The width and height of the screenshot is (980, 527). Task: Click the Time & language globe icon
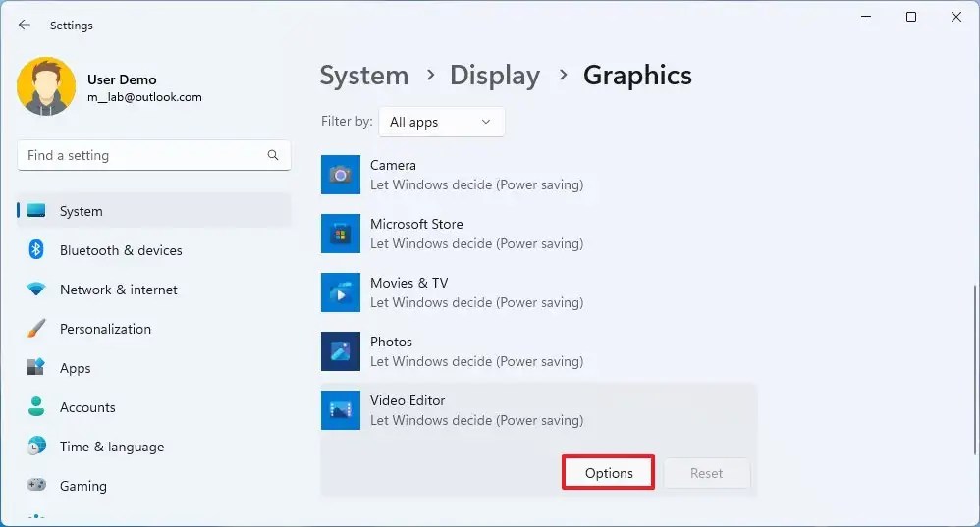coord(36,446)
